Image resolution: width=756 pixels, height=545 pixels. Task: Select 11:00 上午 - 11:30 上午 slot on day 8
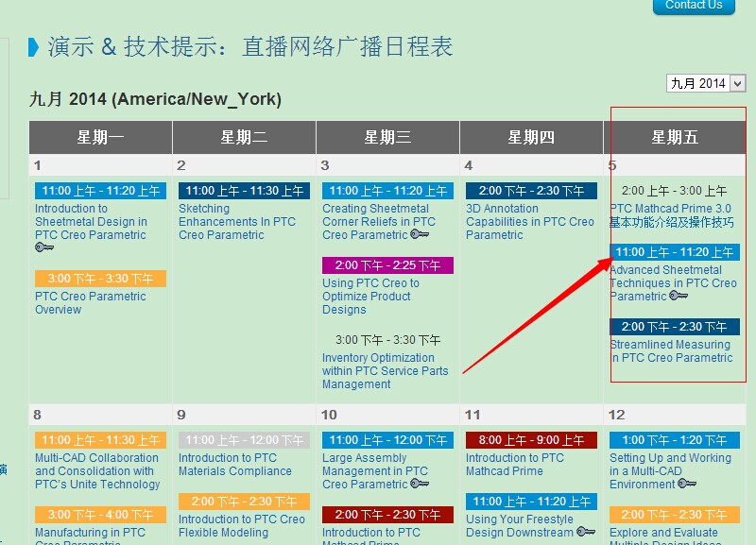point(100,440)
